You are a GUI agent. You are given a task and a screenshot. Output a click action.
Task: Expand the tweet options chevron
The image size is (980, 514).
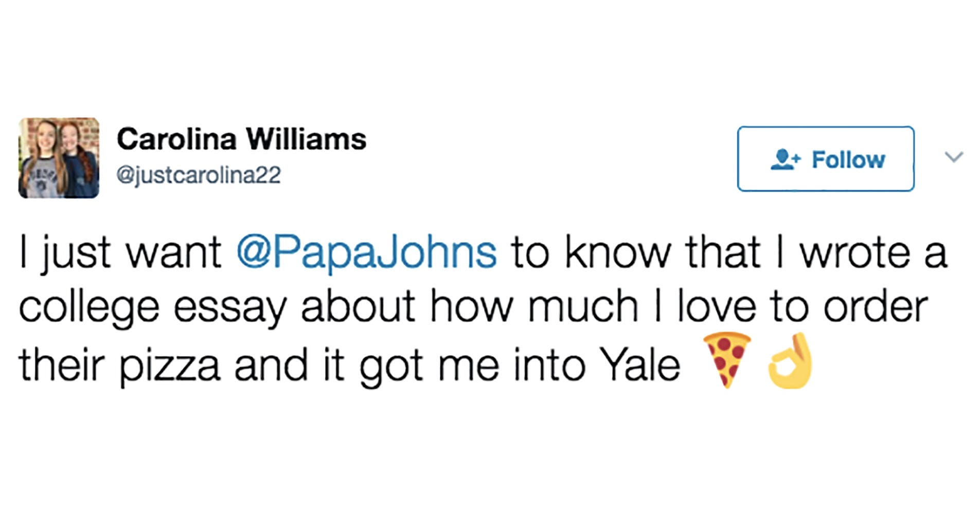pos(954,157)
